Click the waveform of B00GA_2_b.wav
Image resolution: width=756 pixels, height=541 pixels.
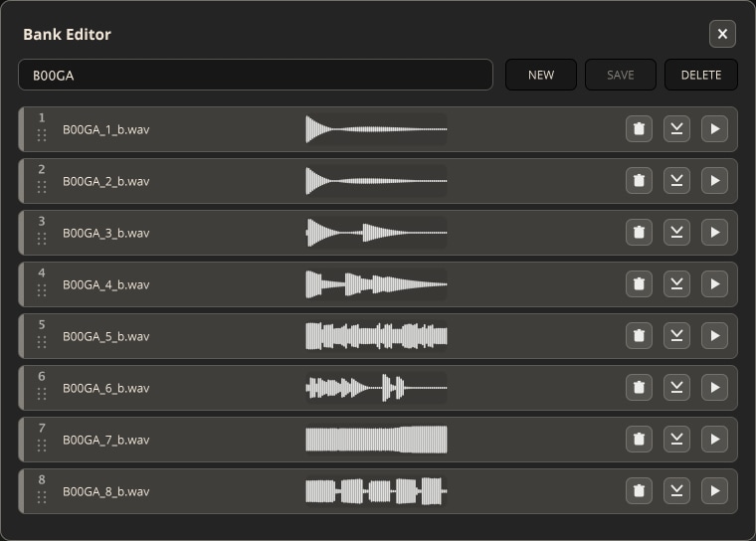pyautogui.click(x=376, y=181)
